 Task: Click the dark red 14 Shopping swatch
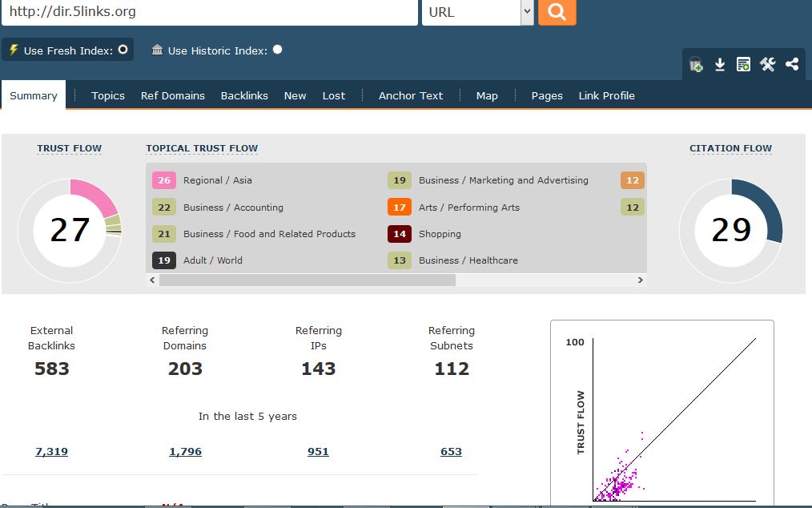click(x=400, y=234)
